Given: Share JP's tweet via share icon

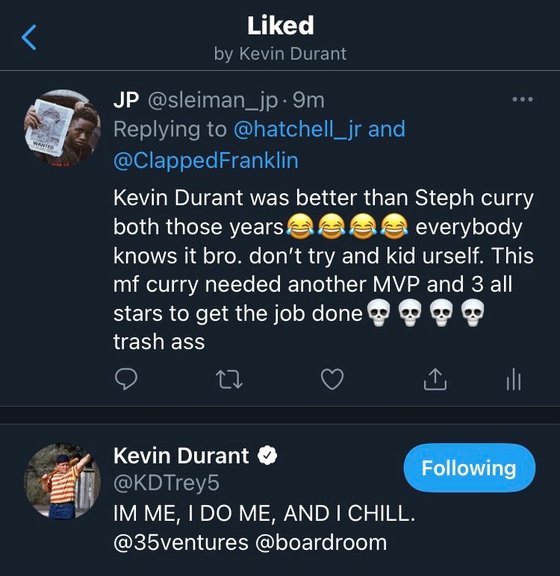Looking at the screenshot, I should coord(435,379).
